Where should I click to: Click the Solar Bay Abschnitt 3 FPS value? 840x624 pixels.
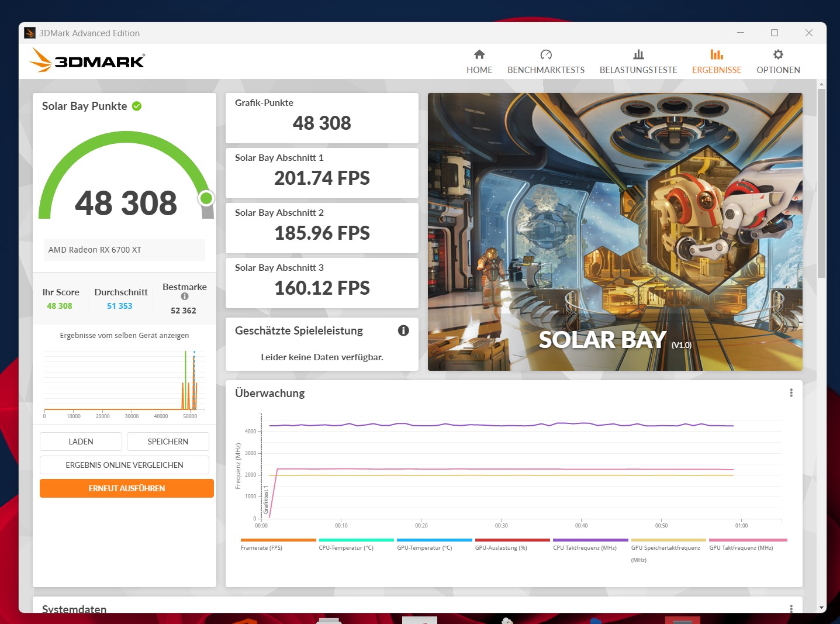(322, 288)
